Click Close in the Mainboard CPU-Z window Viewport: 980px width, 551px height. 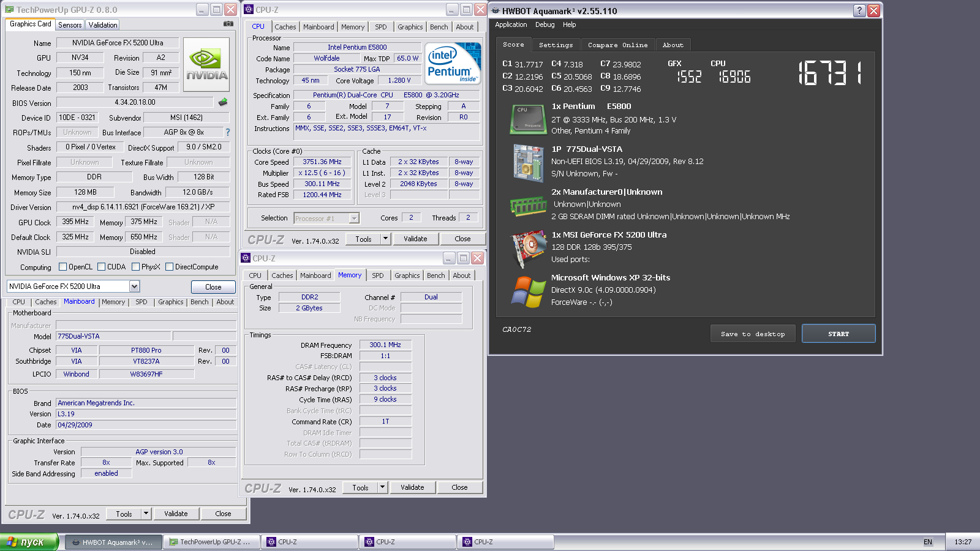pos(223,514)
